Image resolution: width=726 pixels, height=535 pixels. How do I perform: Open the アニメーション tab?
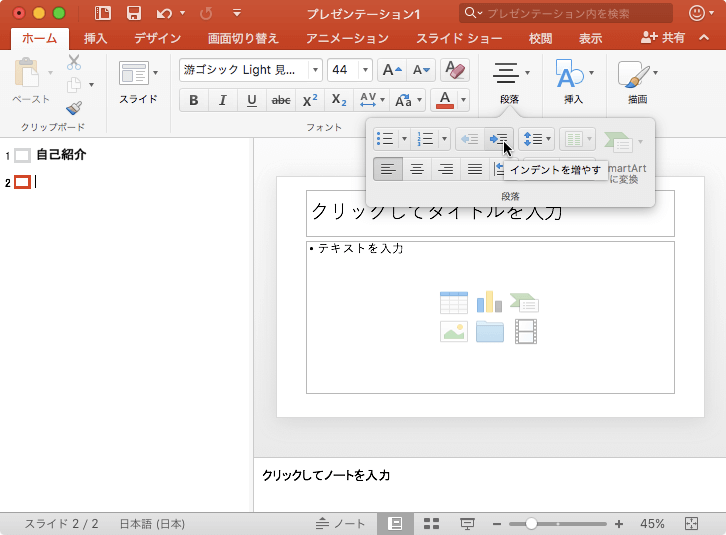(x=347, y=38)
